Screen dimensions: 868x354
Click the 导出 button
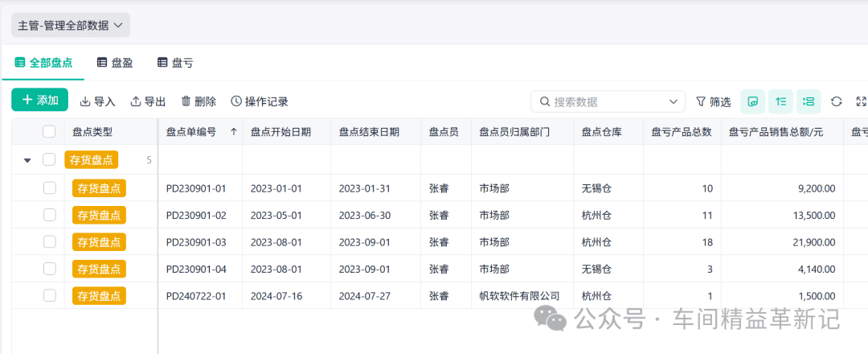tap(148, 101)
